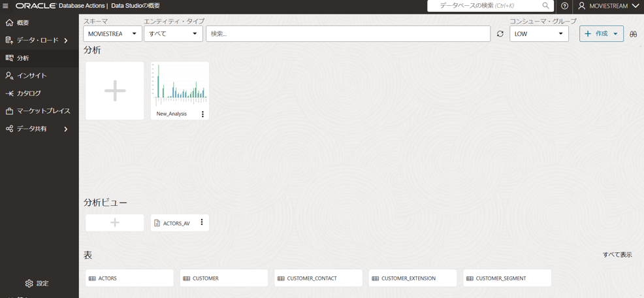Click the marketplace bag icon
The width and height of the screenshot is (644, 298).
9,111
